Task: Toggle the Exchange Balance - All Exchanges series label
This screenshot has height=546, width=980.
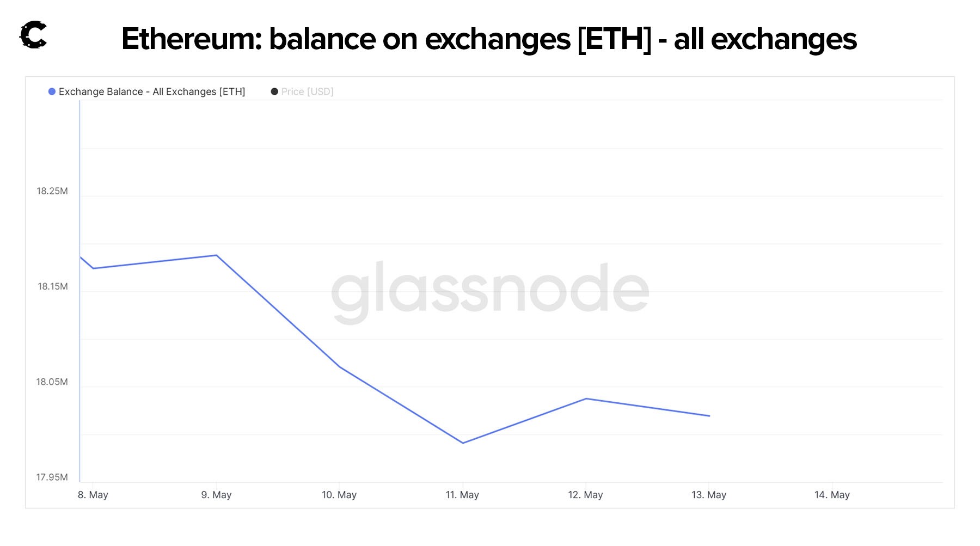Action: (x=152, y=91)
